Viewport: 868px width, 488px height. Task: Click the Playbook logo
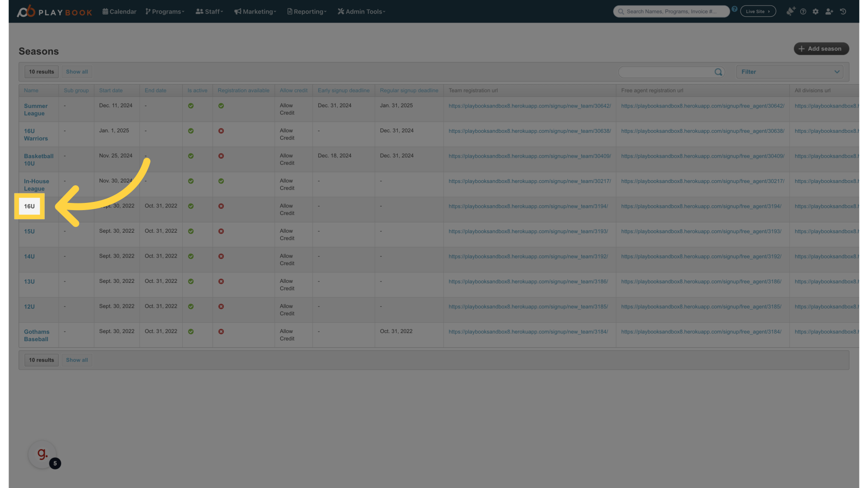pos(54,11)
